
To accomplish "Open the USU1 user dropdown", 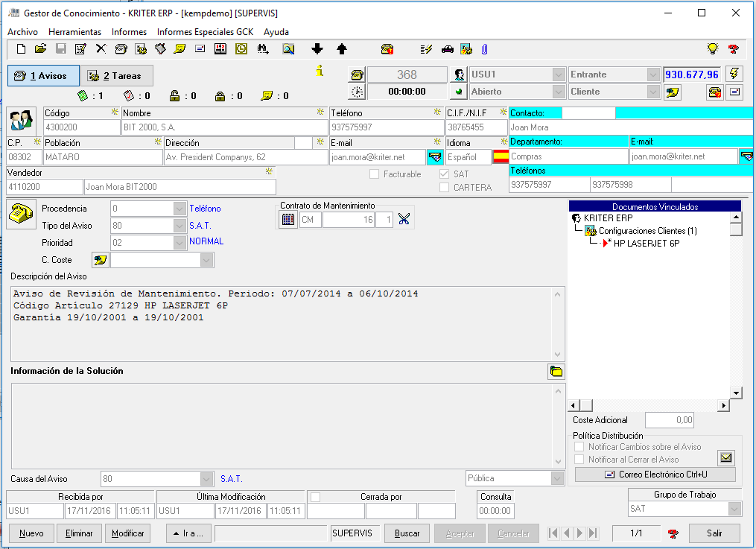I will pos(559,74).
